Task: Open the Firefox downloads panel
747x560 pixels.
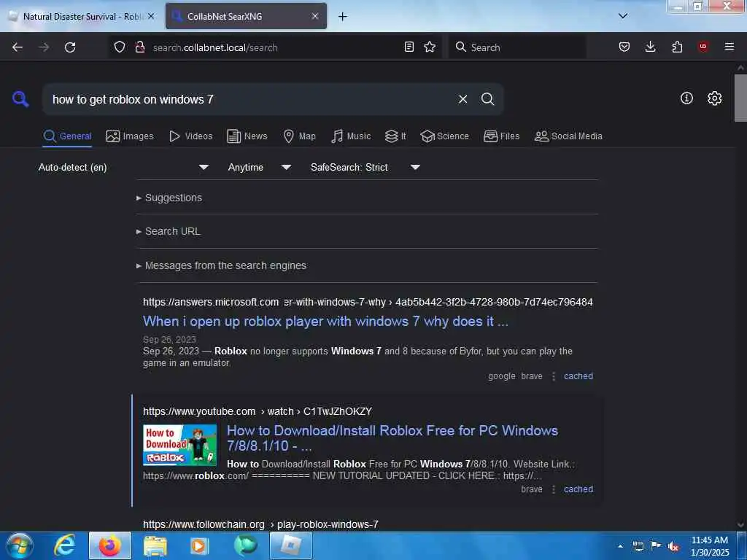Action: click(650, 47)
